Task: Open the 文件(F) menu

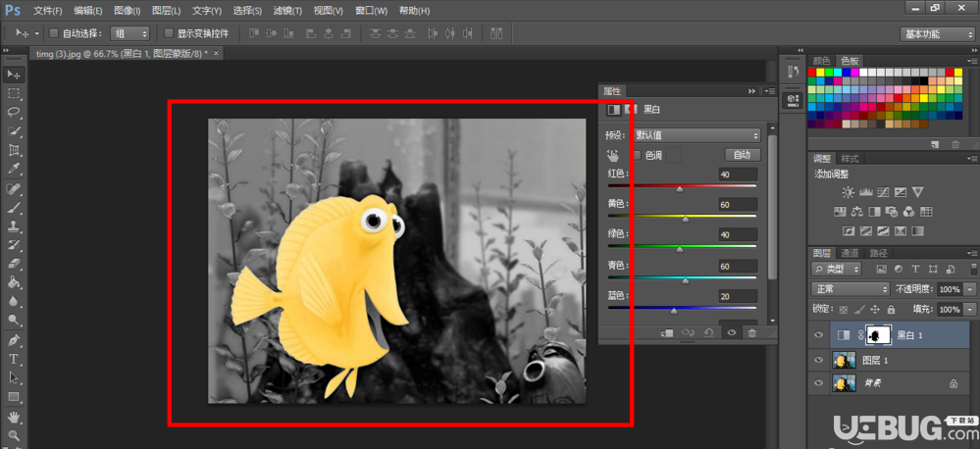Action: (47, 11)
